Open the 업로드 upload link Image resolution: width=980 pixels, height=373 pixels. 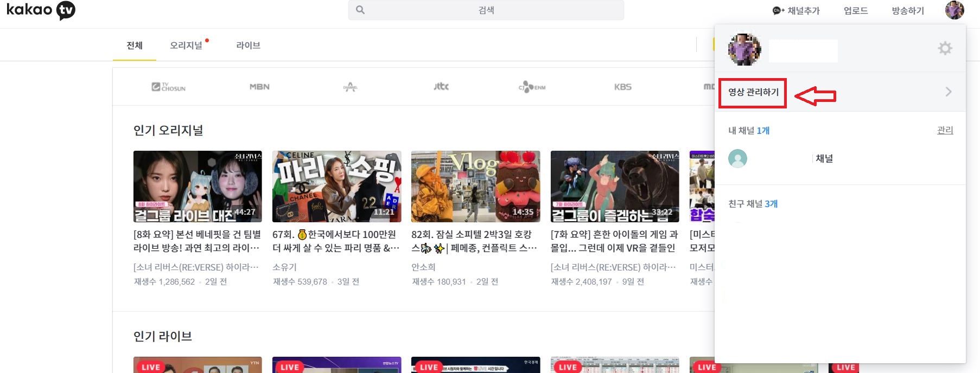point(856,10)
